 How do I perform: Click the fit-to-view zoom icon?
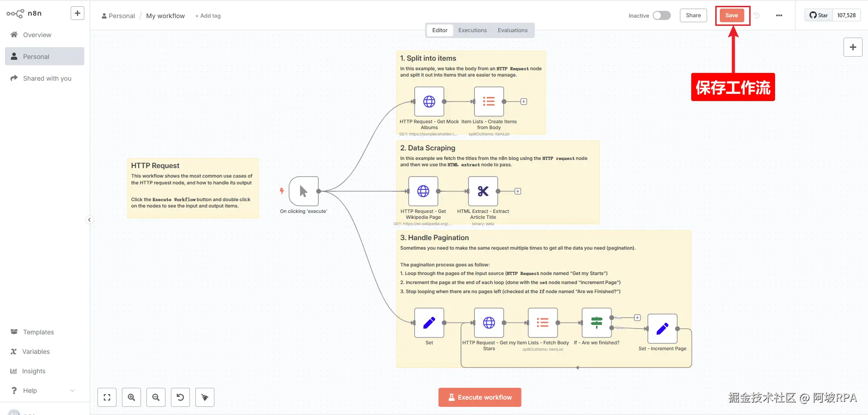(x=107, y=397)
